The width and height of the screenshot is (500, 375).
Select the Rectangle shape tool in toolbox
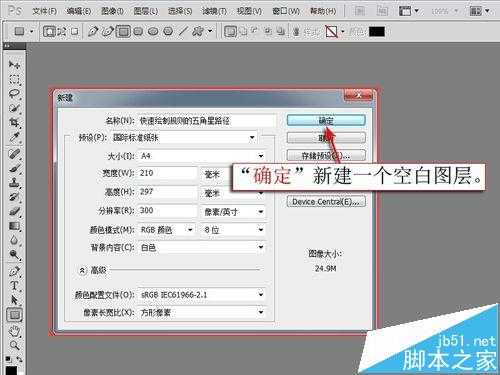(x=14, y=315)
